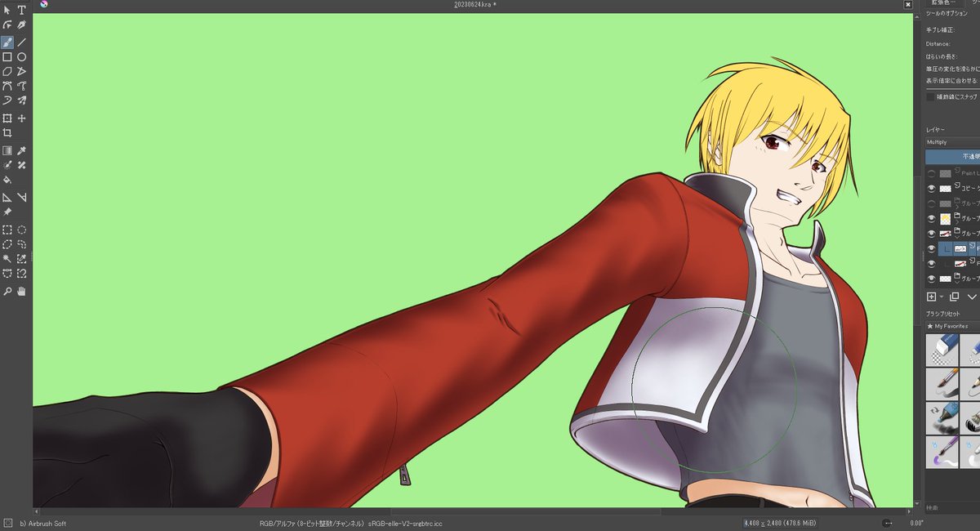Click the duplicate layer button
This screenshot has width=980, height=531.
[955, 297]
